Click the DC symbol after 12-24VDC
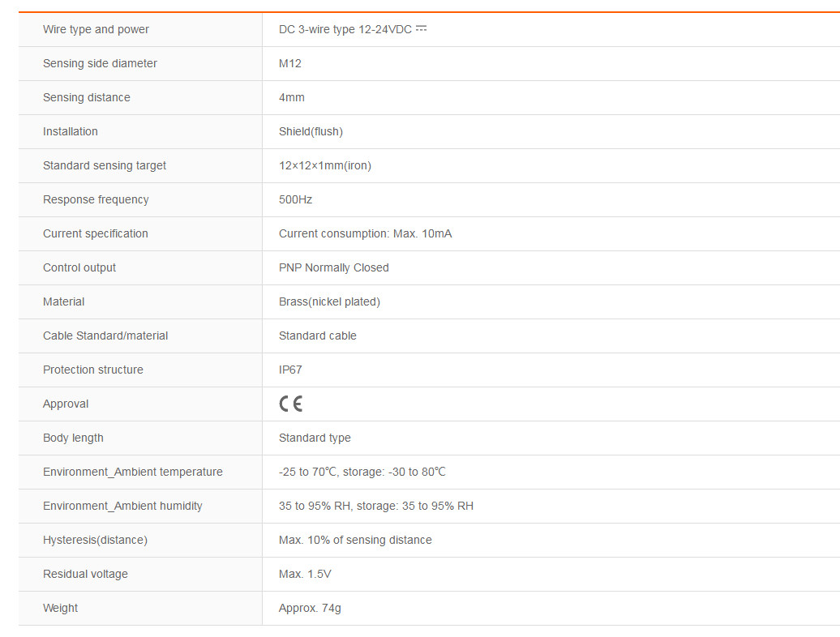 [x=421, y=28]
